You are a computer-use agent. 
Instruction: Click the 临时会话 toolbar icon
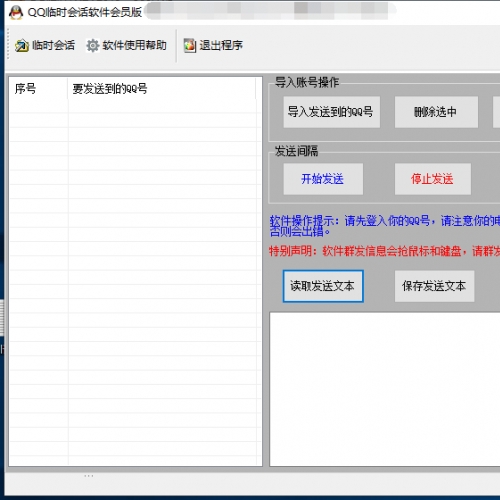click(x=22, y=46)
